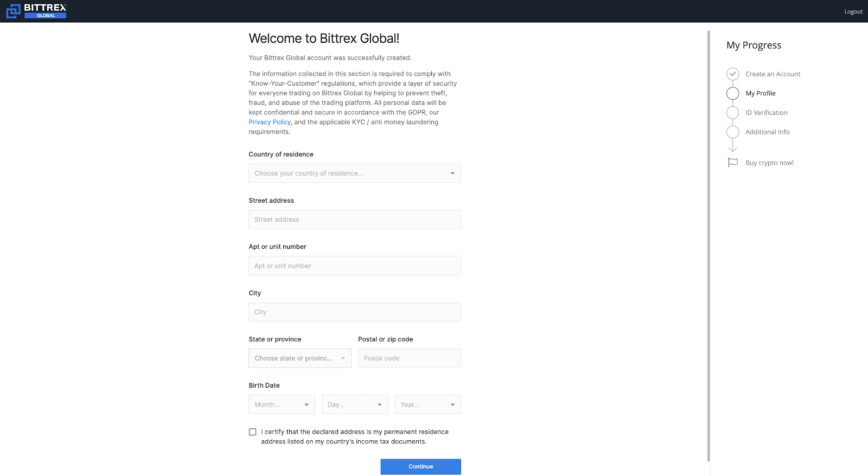Click the Additional Info step circle

pyautogui.click(x=732, y=132)
